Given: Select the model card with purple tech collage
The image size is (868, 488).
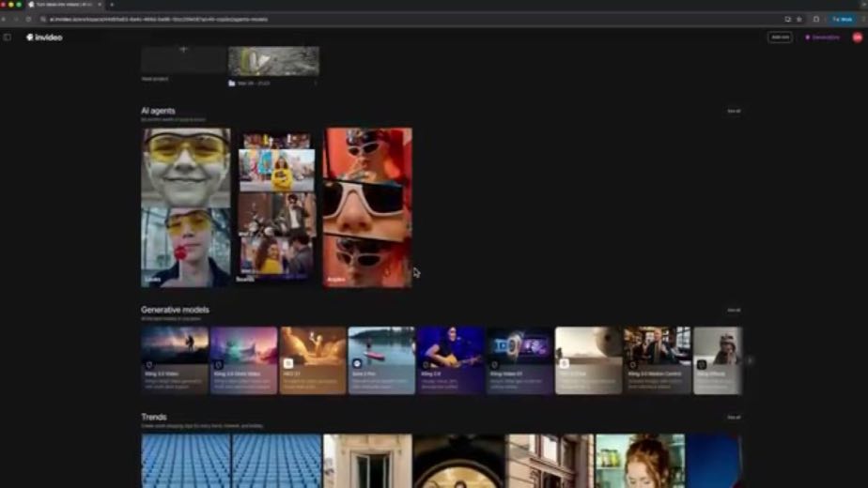Looking at the screenshot, I should click(519, 360).
